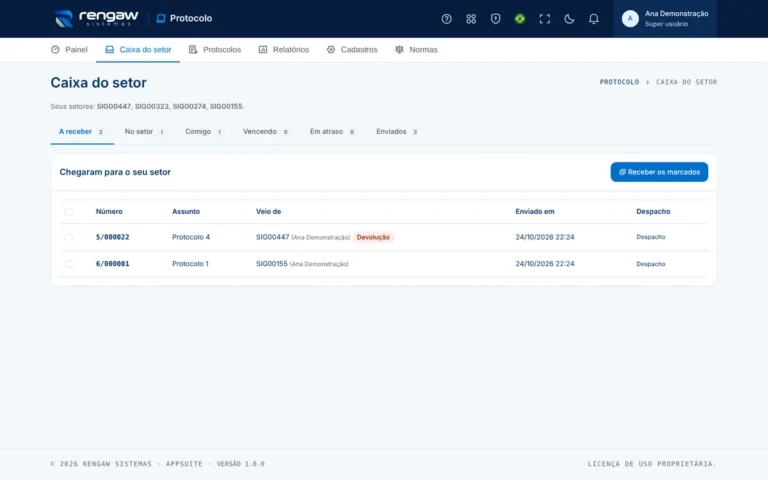768x480 pixels.
Task: Open notifications bell icon
Action: click(x=593, y=19)
